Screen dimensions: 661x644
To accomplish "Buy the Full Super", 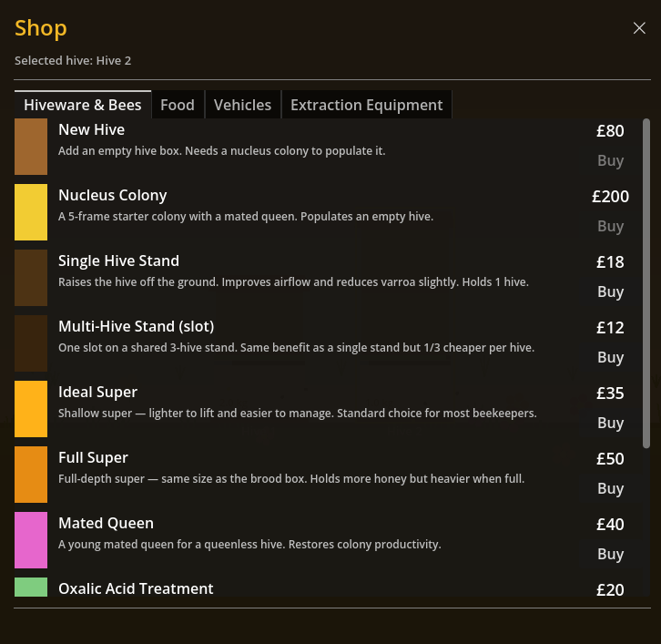I will click(610, 488).
